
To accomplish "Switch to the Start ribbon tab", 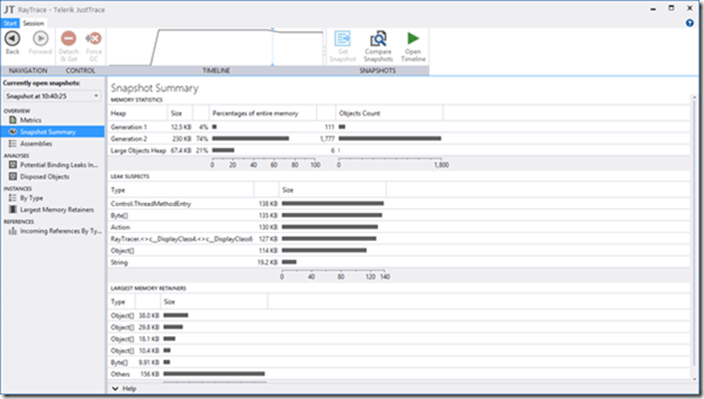I will click(x=10, y=23).
